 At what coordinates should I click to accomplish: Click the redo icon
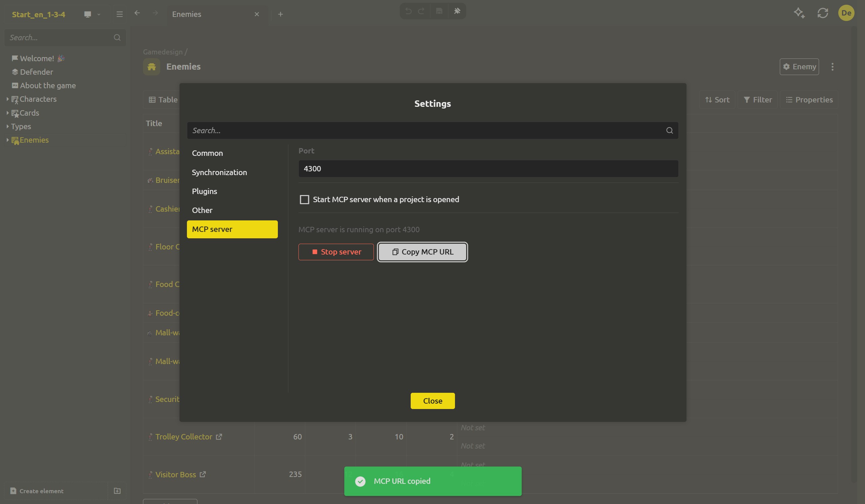(x=421, y=11)
